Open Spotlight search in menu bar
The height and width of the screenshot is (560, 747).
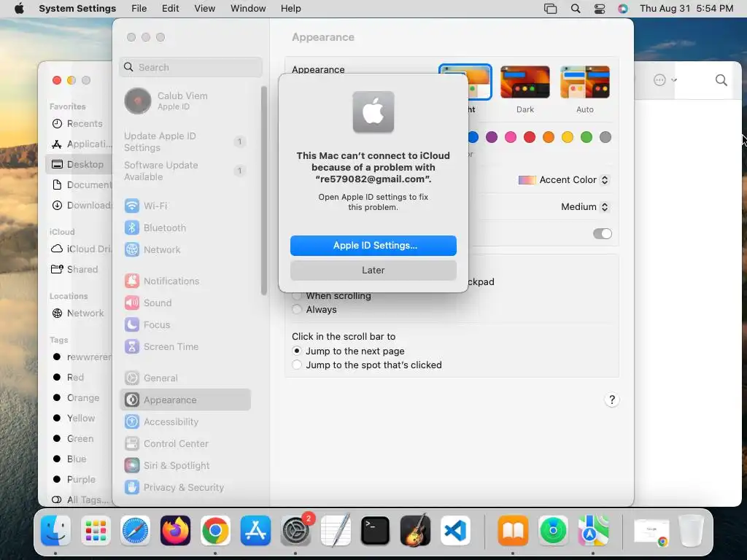[x=576, y=9]
